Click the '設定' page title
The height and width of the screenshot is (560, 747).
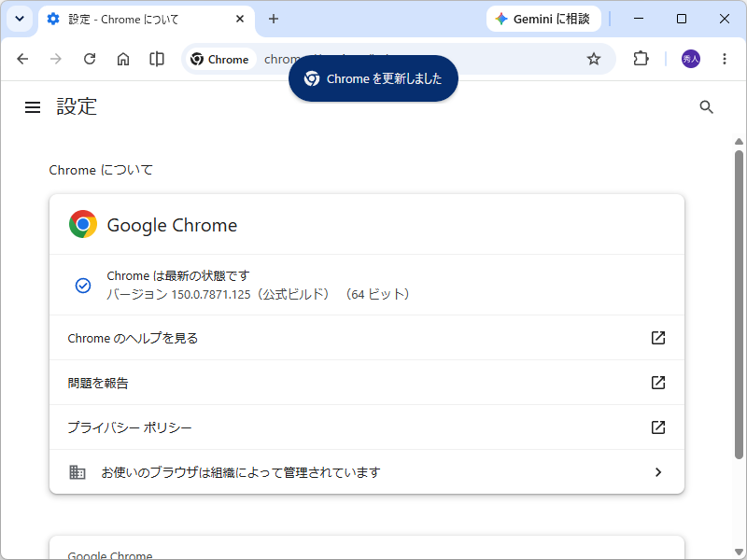[x=77, y=106]
